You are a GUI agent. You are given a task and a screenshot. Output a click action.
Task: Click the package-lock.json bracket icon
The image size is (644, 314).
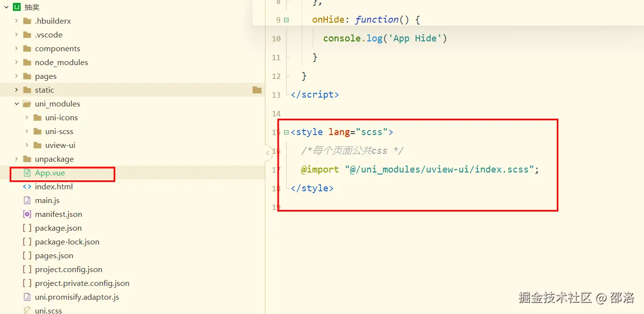point(27,242)
